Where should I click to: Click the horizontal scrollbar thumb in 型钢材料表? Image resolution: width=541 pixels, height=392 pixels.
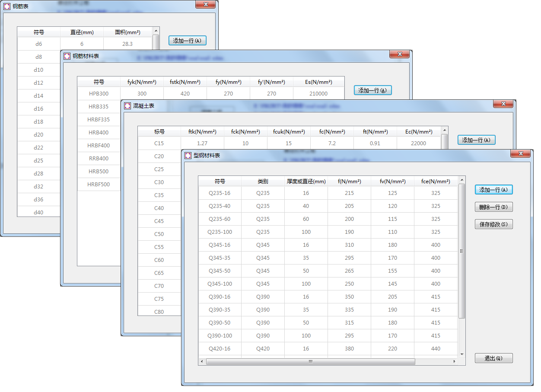tap(310, 361)
